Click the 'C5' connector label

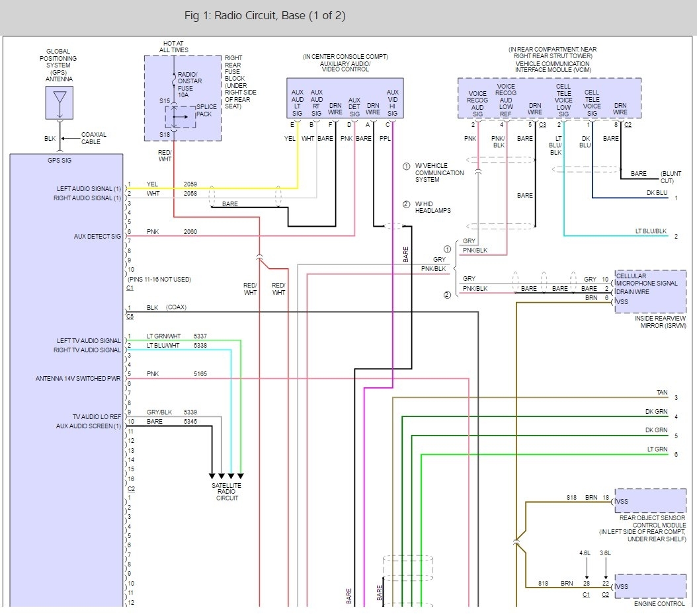(130, 316)
